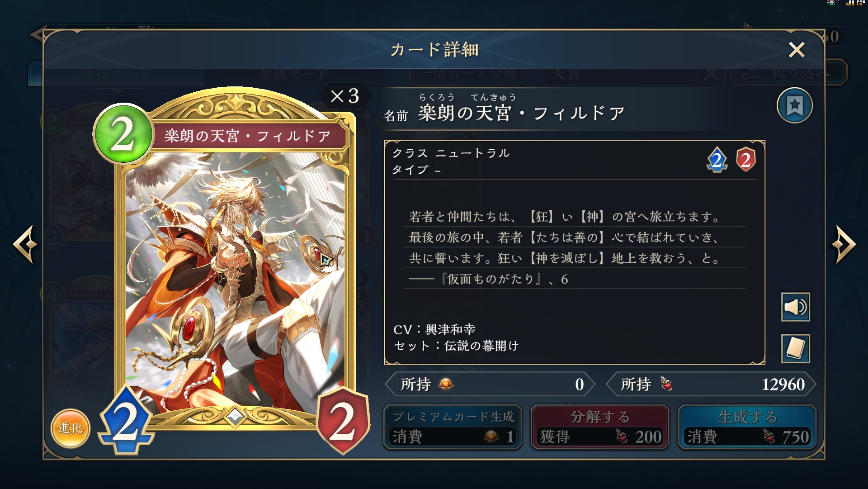Toggle the orange 進化 evolve view button
868x489 pixels.
70,428
